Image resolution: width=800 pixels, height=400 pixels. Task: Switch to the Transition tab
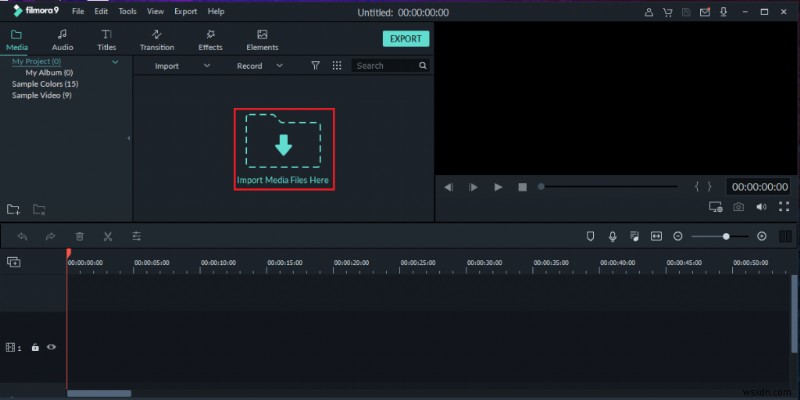point(157,40)
